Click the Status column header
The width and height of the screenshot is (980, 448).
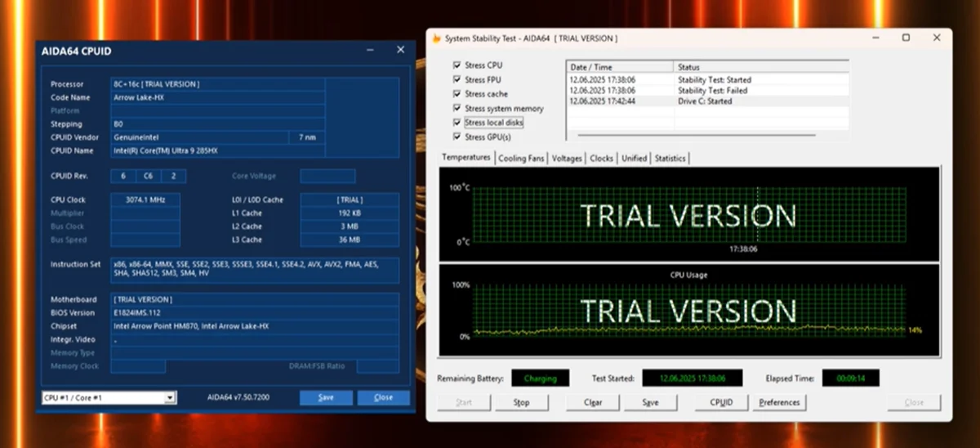pos(761,67)
